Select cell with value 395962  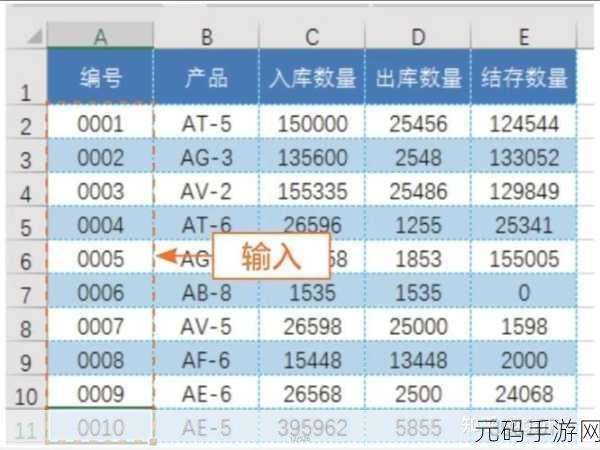pos(312,426)
